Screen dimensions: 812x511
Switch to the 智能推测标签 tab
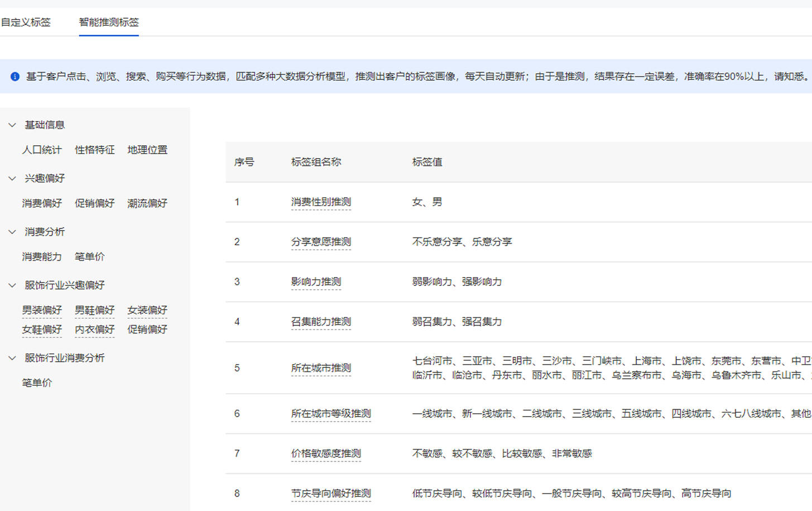(109, 22)
